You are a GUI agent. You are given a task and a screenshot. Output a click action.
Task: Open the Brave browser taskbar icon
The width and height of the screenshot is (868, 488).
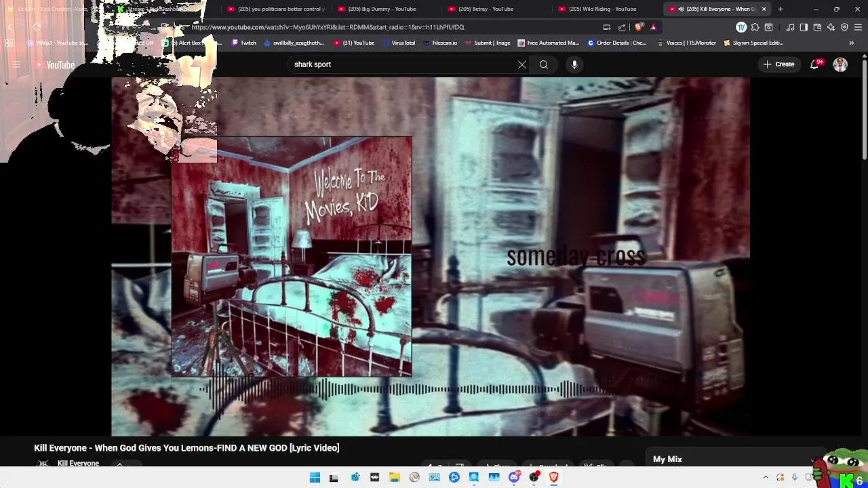553,478
